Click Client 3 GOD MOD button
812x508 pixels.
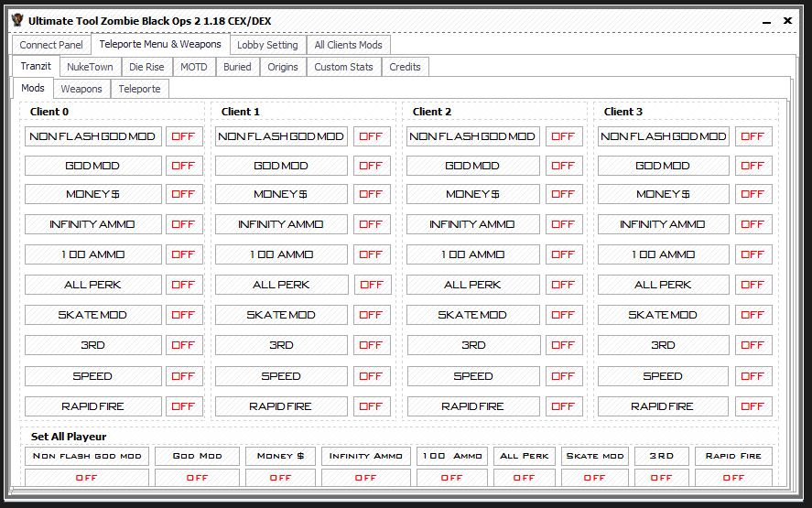(663, 166)
